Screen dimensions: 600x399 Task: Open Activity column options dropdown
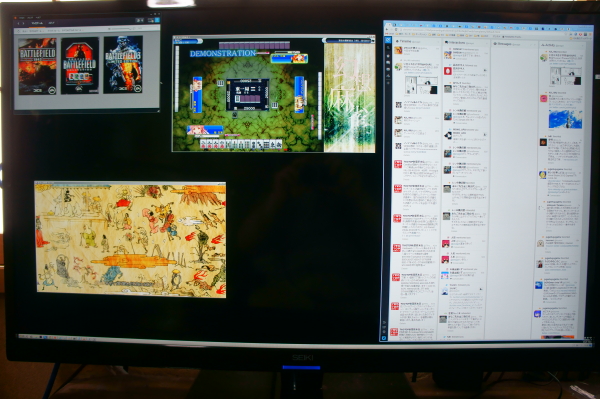(x=582, y=46)
